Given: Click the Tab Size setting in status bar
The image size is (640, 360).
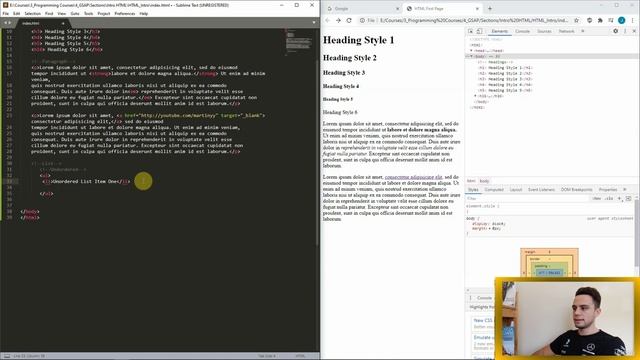Looking at the screenshot, I should (267, 356).
